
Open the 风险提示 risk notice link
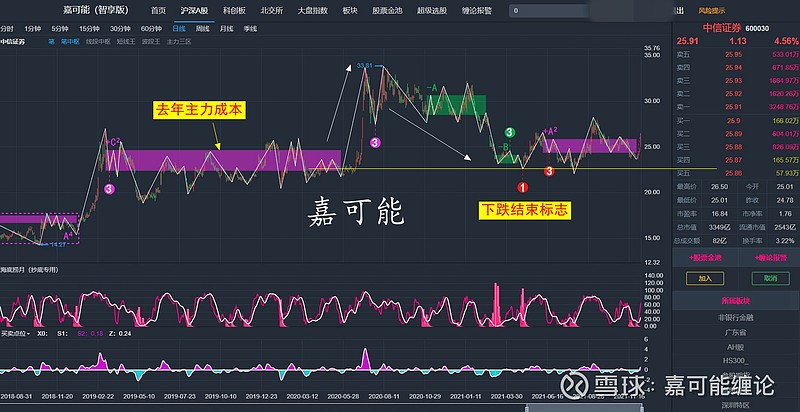tap(712, 11)
